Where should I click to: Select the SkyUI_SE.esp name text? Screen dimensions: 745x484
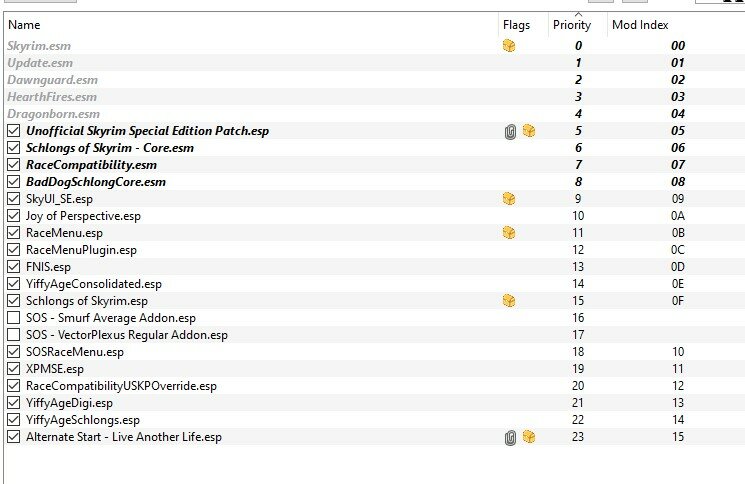59,199
